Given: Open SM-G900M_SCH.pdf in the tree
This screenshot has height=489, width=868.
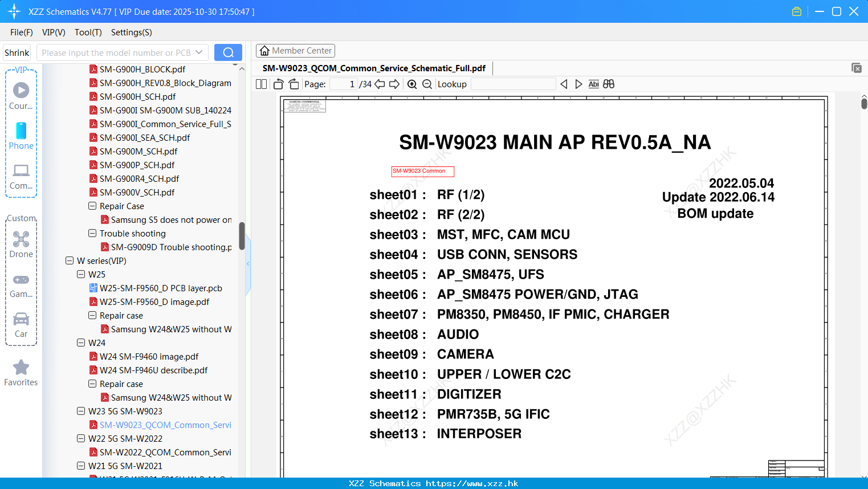Looking at the screenshot, I should (138, 152).
